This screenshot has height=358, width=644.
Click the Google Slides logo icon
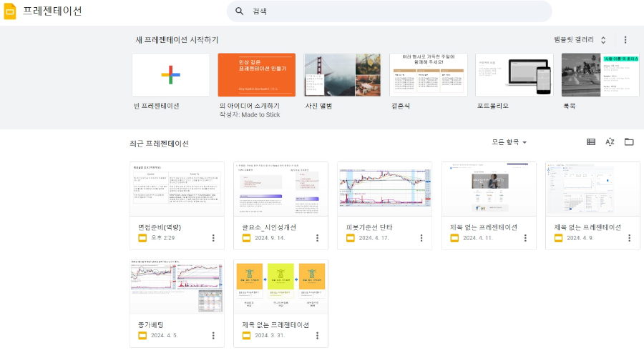pyautogui.click(x=10, y=11)
